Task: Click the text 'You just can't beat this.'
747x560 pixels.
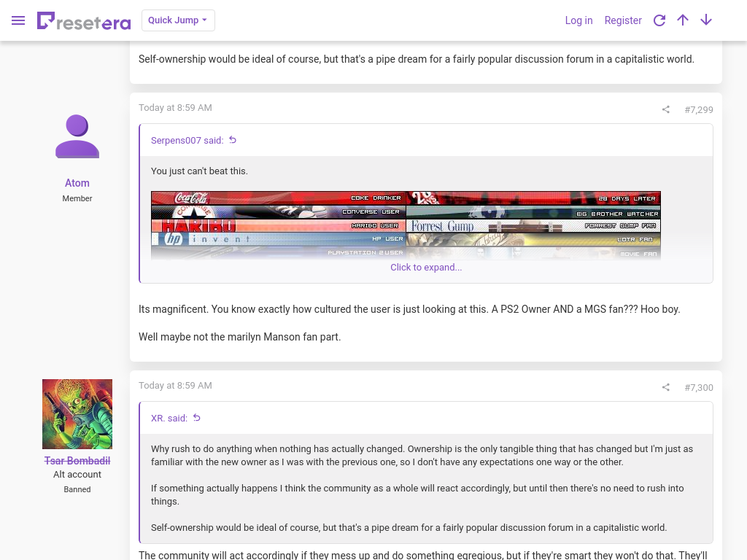Action: [x=199, y=171]
